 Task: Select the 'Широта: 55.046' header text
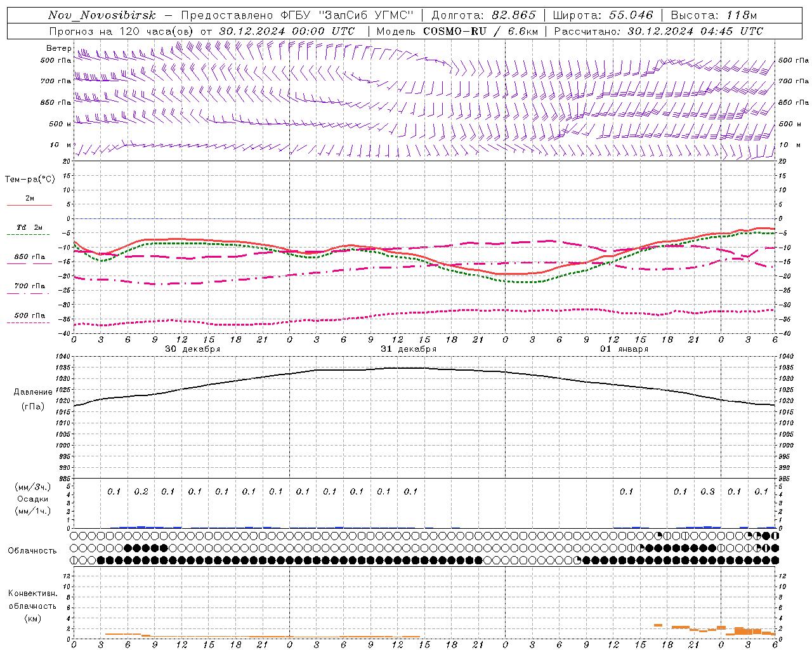pyautogui.click(x=603, y=15)
